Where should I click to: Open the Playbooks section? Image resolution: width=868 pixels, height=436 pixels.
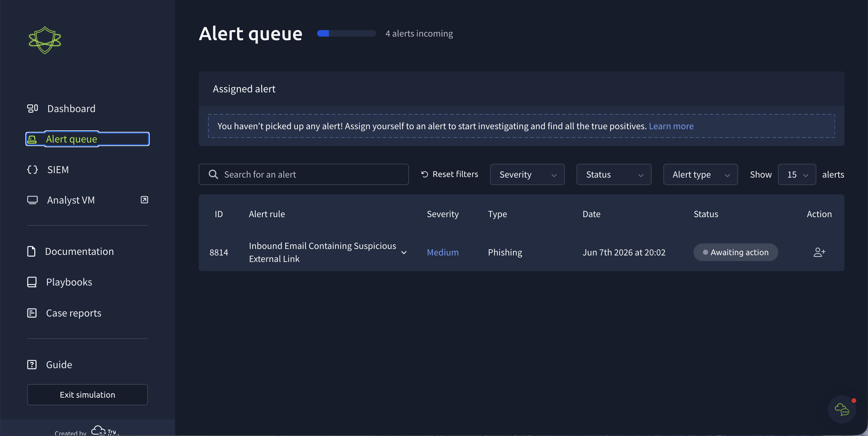(69, 282)
